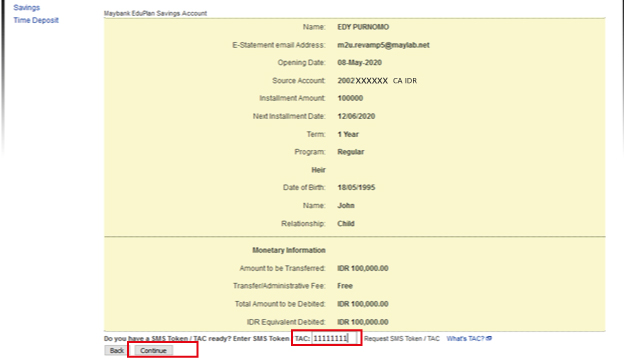Select email m2u.revamp5@maylab.net
Screen dimensions: 624x361
pos(383,45)
